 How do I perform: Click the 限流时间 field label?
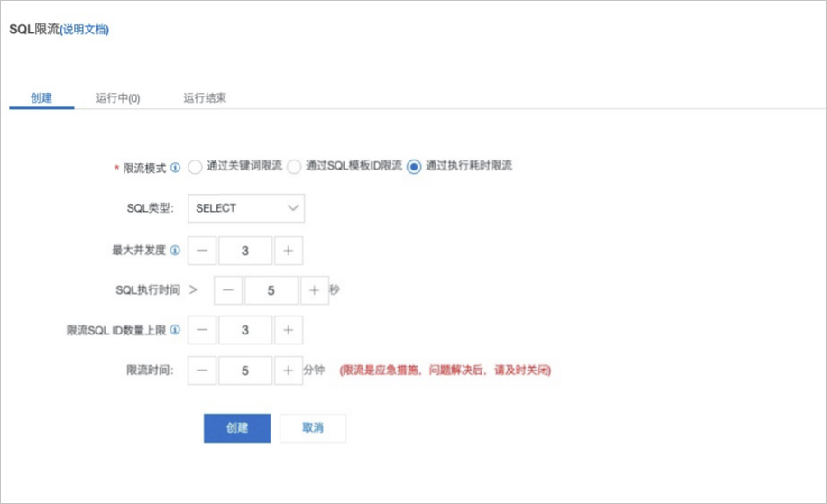pos(151,370)
